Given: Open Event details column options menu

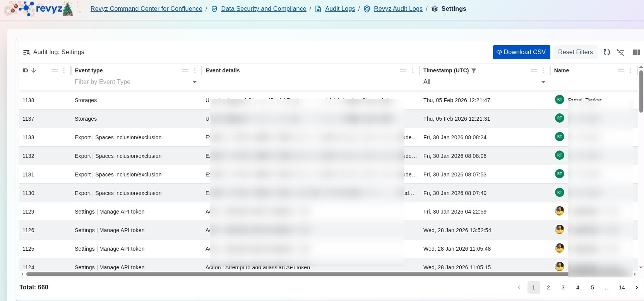Looking at the screenshot, I should [413, 70].
